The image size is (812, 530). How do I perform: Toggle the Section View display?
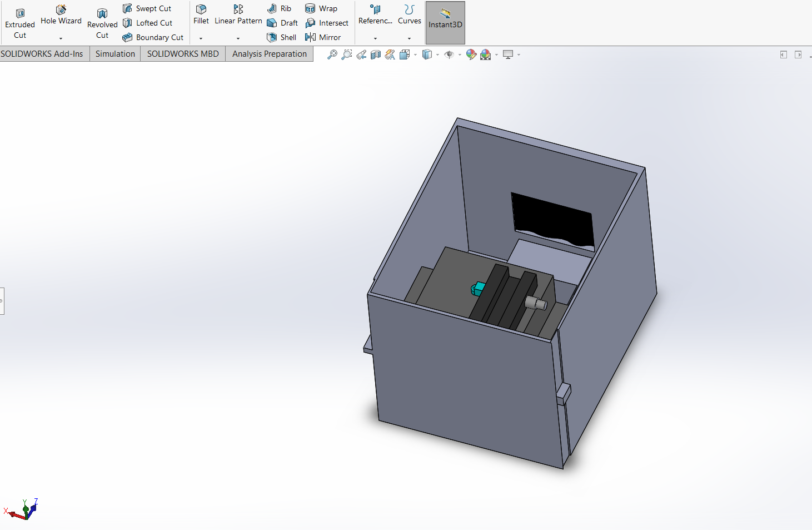click(376, 55)
